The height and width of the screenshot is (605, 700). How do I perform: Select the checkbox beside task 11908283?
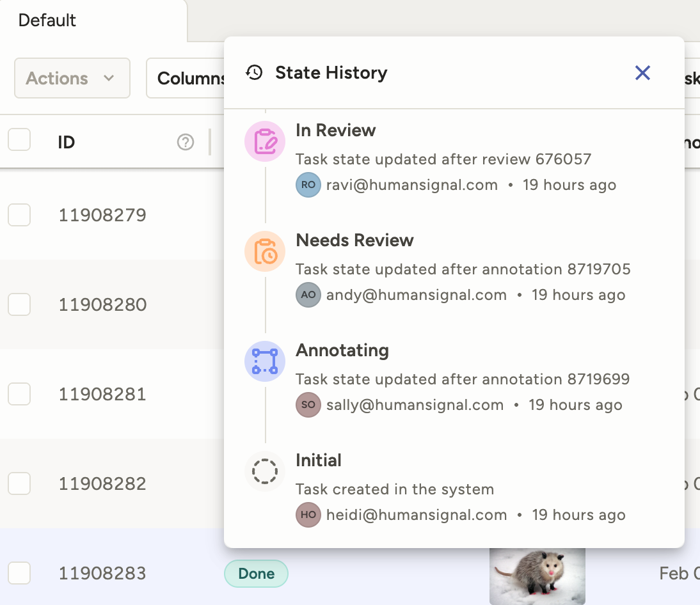[x=19, y=573]
